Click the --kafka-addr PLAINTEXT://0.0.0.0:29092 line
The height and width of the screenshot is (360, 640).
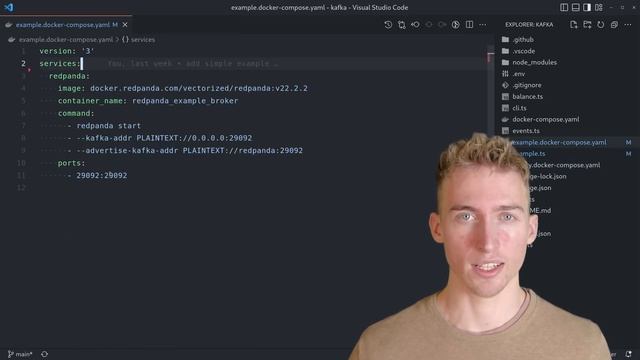[x=160, y=138]
